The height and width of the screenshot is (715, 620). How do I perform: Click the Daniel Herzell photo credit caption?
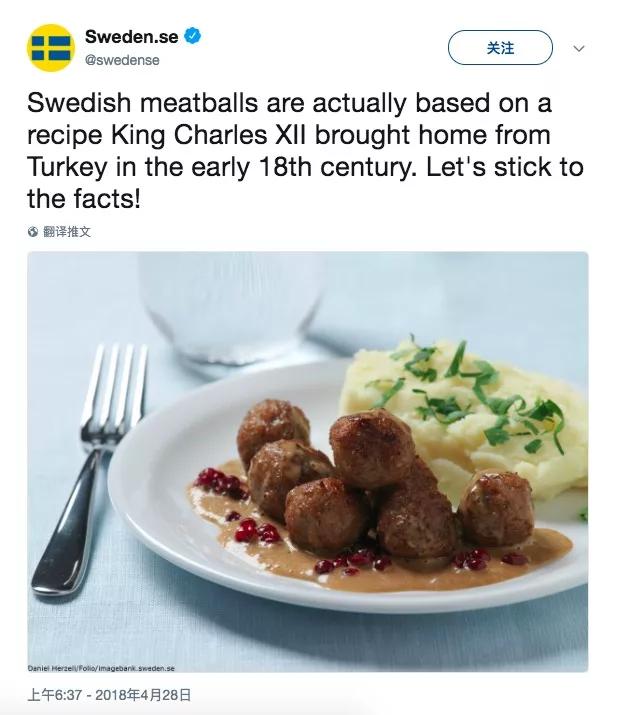pos(98,667)
